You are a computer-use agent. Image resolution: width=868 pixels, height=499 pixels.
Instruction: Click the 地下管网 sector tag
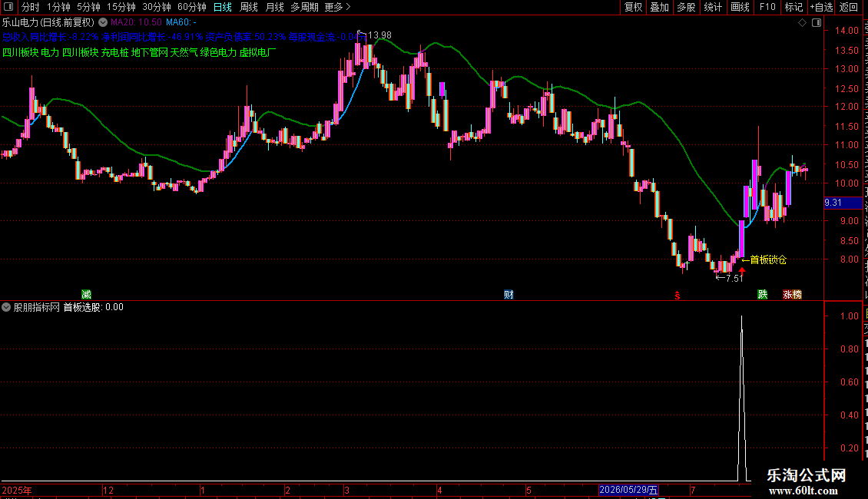[150, 52]
